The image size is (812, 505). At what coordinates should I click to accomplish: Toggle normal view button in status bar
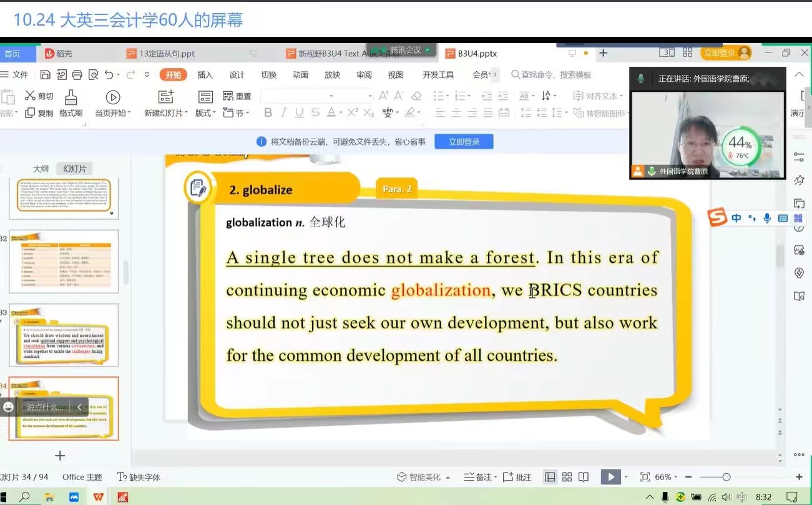[550, 477]
